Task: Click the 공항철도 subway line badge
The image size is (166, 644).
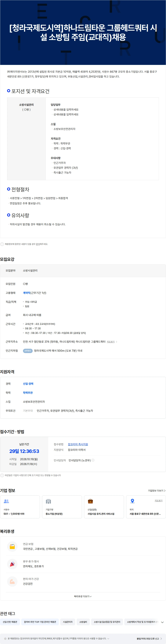Action: pos(28,351)
